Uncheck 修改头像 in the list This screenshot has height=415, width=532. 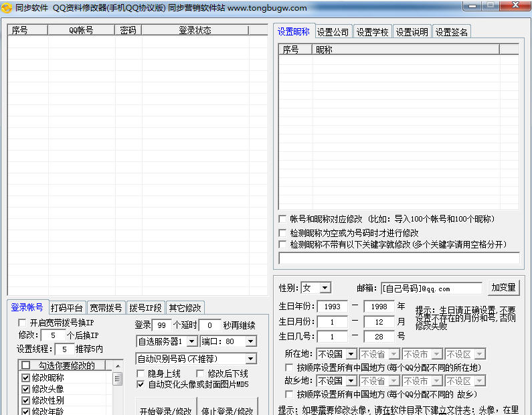click(25, 389)
